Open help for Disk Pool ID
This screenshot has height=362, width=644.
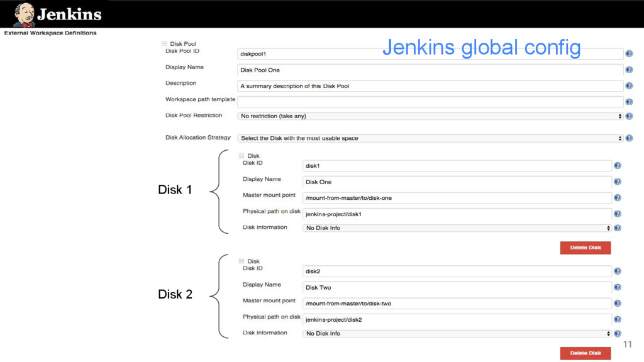click(x=629, y=54)
